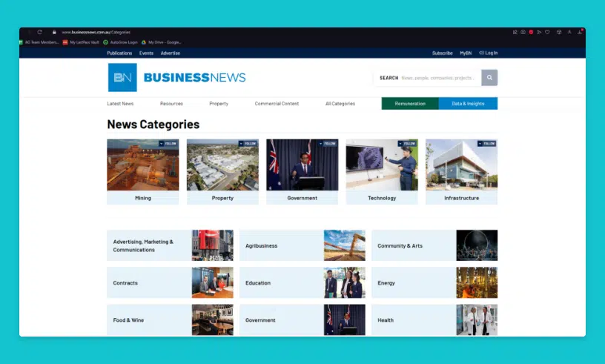605x364 pixels.
Task: Open the AutoGrow Login bookmark
Action: [121, 42]
